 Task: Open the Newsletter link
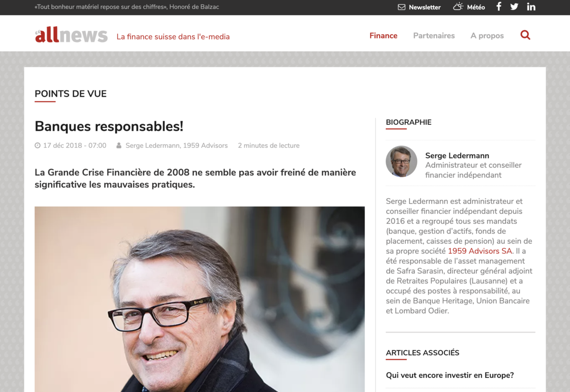point(425,7)
